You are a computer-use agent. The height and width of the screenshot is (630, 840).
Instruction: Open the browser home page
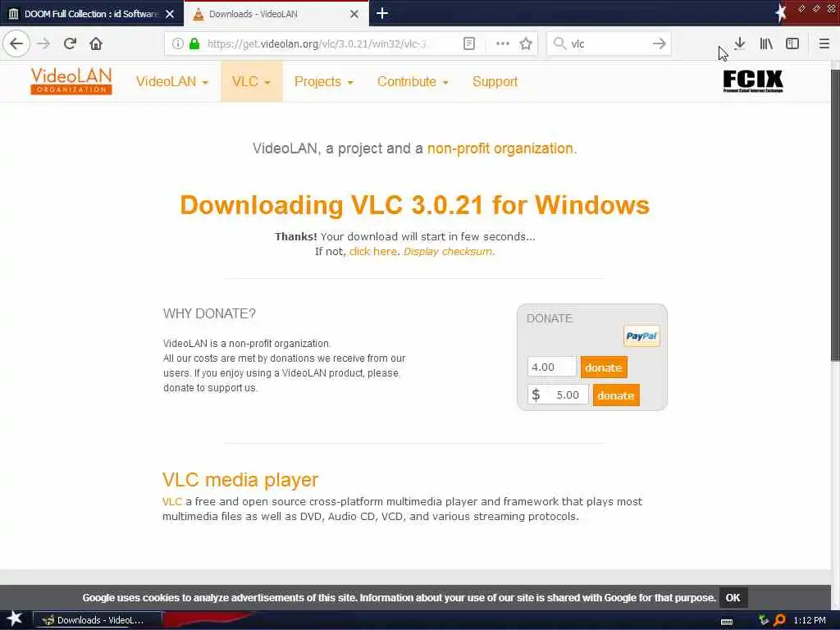click(x=96, y=43)
